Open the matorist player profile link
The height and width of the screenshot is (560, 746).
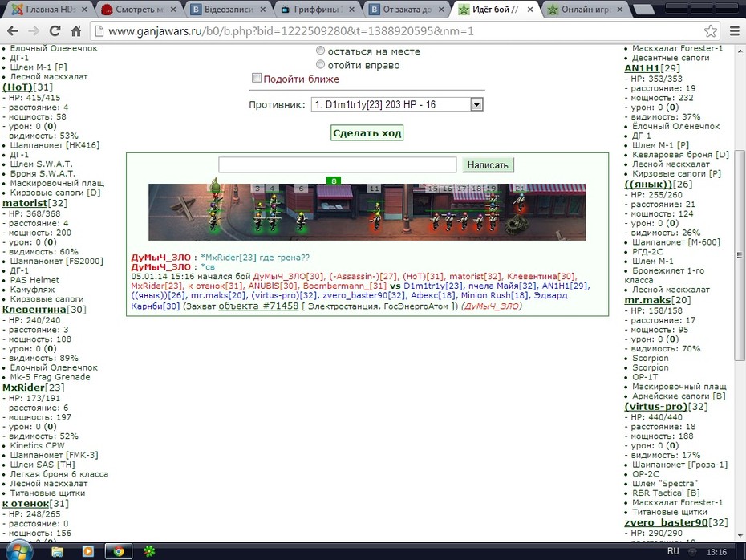(x=25, y=203)
